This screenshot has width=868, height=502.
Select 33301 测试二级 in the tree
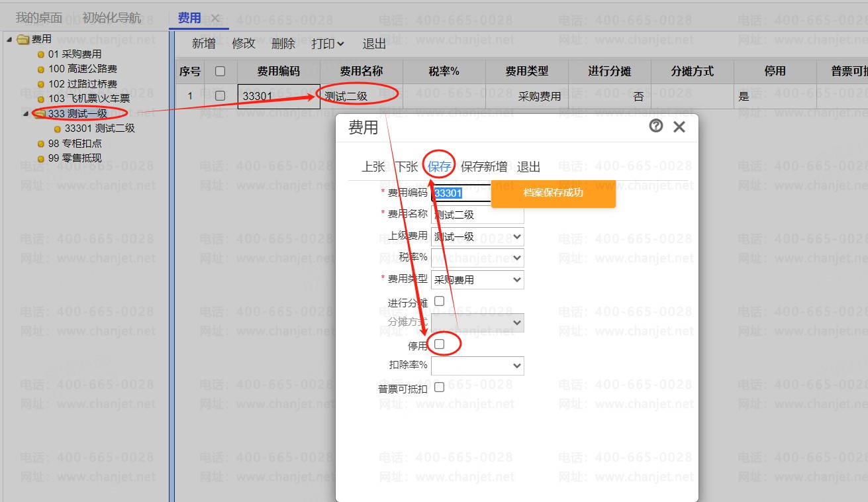(100, 128)
